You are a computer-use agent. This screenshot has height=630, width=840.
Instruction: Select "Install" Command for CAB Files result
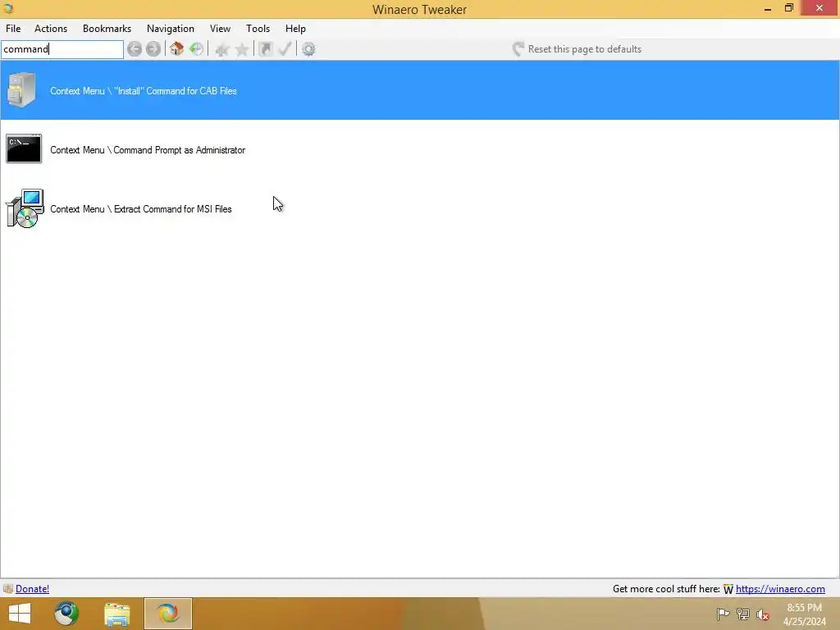pyautogui.click(x=420, y=90)
